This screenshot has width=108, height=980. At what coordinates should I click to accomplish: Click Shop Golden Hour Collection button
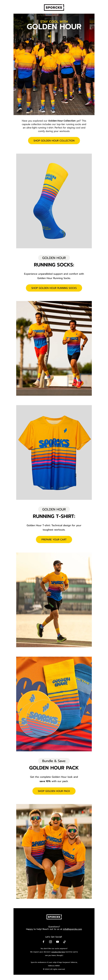[54, 140]
